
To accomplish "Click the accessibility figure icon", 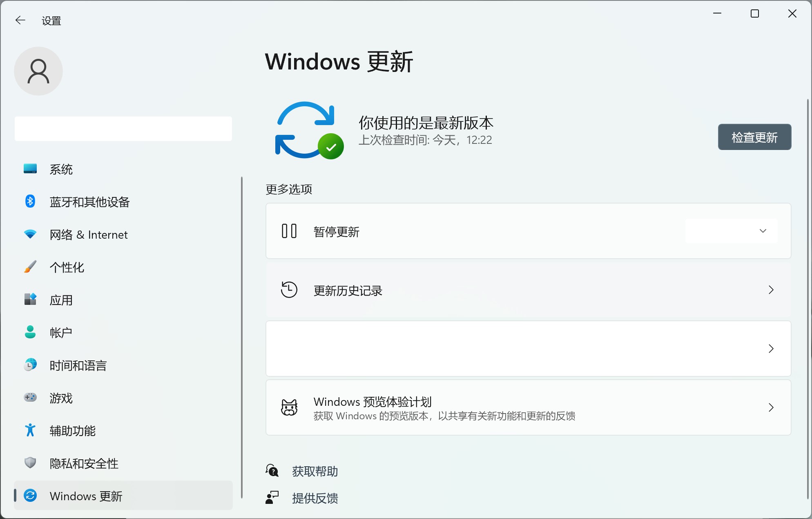I will click(30, 430).
